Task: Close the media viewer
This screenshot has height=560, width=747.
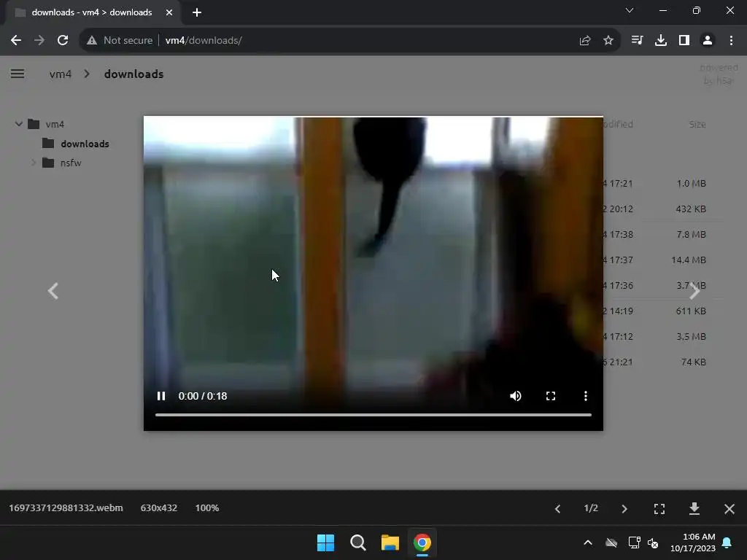Action: (729, 508)
